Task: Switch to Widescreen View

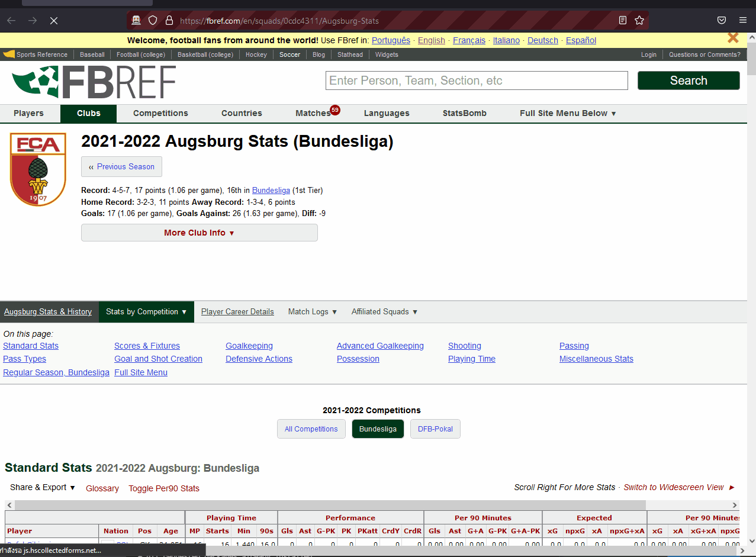Action: pyautogui.click(x=679, y=487)
